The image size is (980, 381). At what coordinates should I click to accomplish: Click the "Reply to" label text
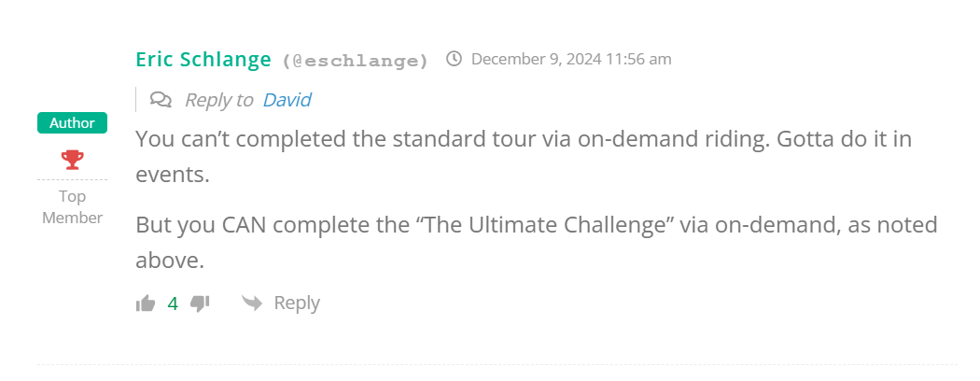point(218,100)
